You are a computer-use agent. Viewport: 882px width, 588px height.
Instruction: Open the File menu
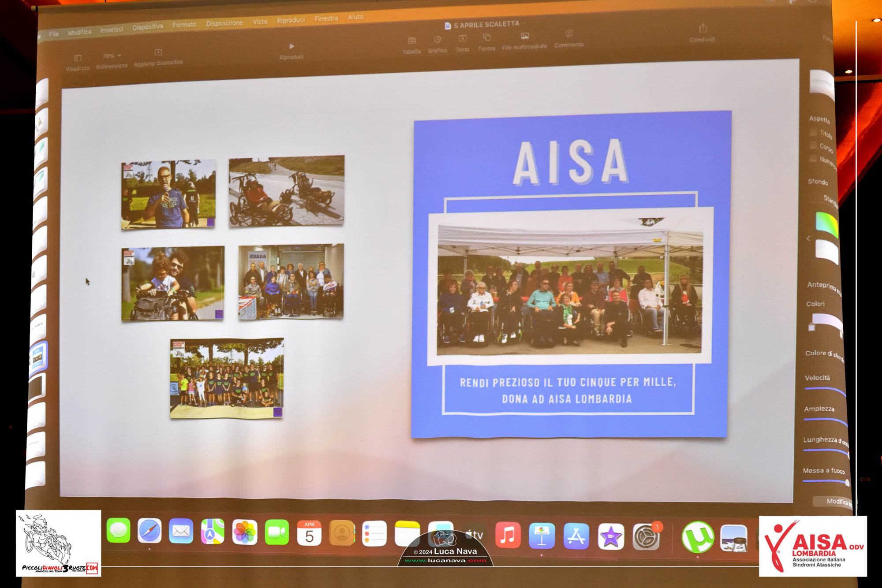(54, 34)
